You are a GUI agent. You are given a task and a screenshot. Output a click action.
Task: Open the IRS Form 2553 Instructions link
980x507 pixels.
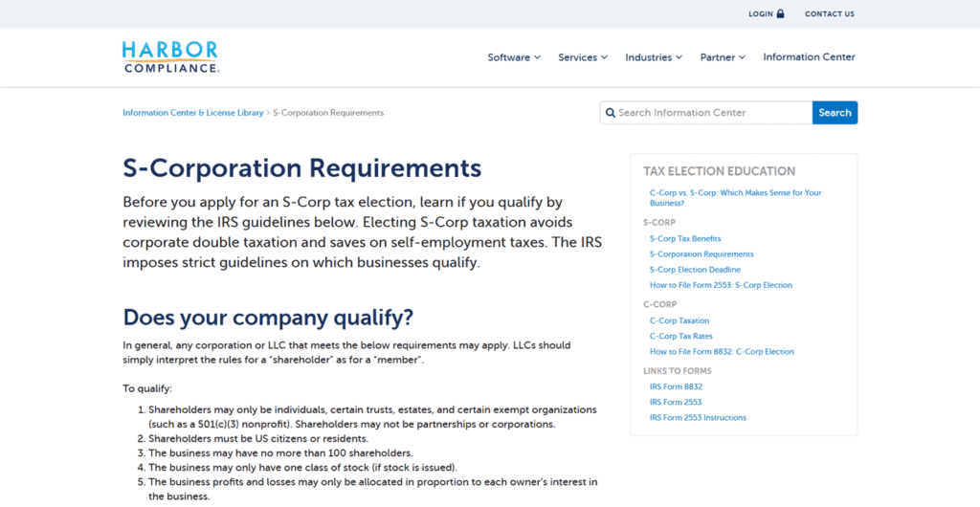click(698, 418)
